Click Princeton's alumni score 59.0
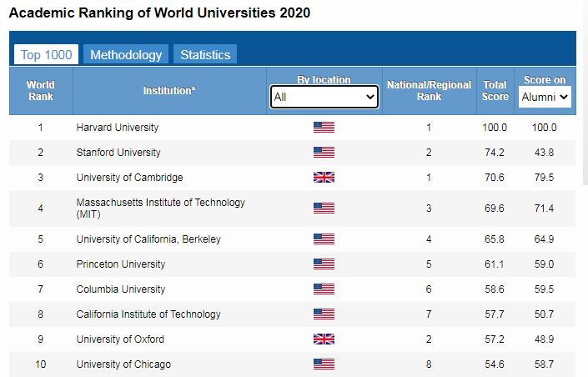588x377 pixels. pyautogui.click(x=544, y=264)
